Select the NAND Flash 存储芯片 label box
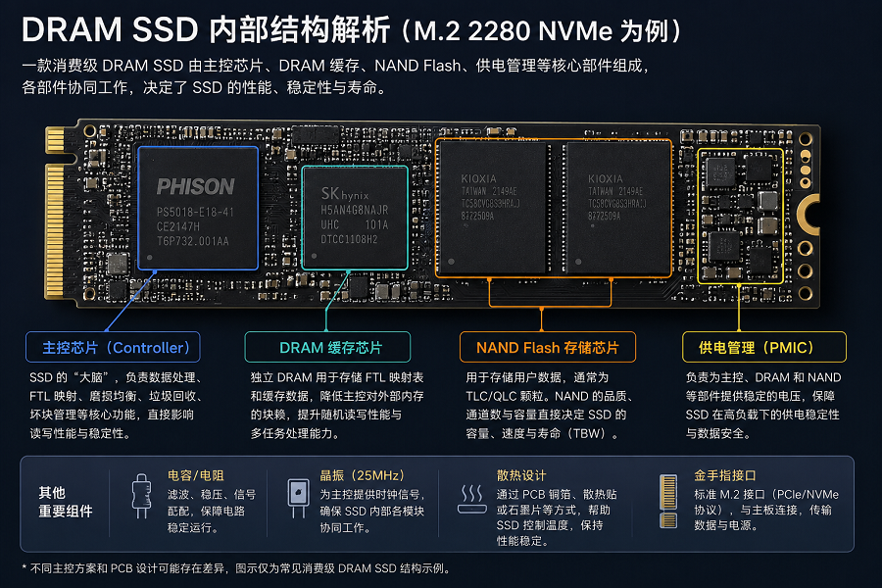The height and width of the screenshot is (588, 882). coord(547,347)
